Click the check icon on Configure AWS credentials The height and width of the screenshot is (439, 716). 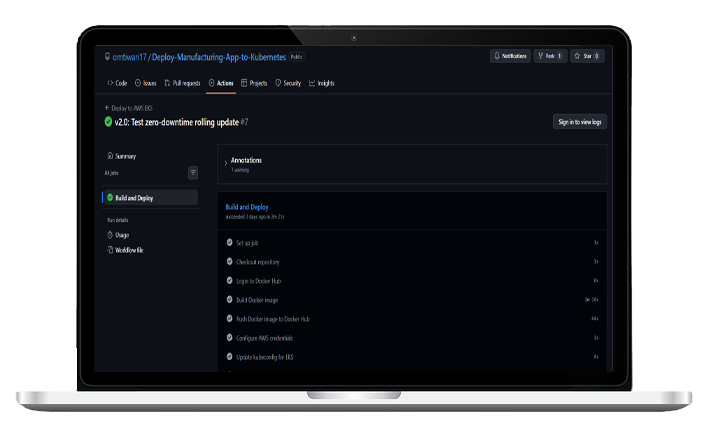(x=230, y=338)
